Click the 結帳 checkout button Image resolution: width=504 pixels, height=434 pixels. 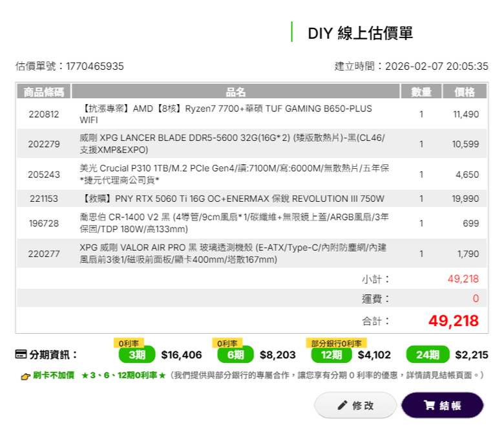pyautogui.click(x=442, y=405)
